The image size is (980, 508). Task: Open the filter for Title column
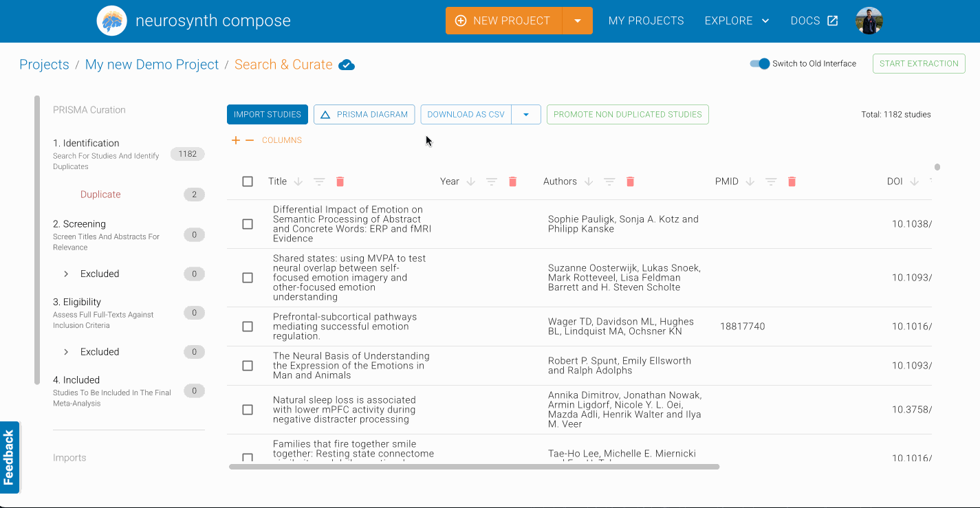click(319, 181)
